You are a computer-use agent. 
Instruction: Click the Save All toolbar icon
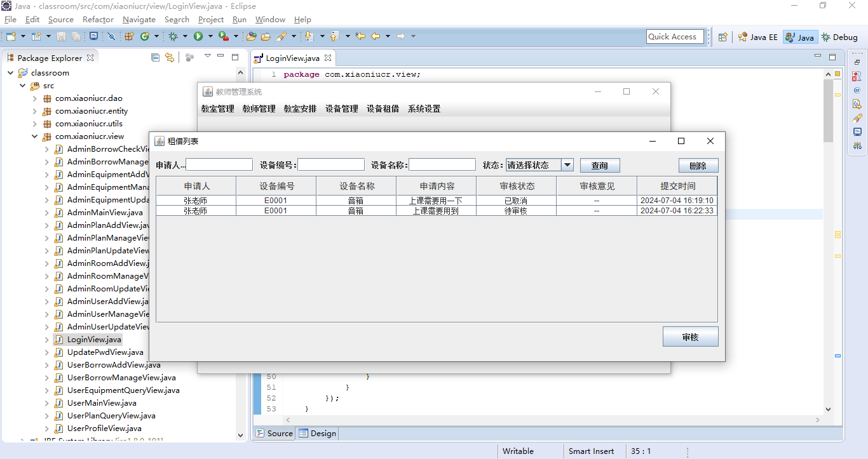[76, 37]
